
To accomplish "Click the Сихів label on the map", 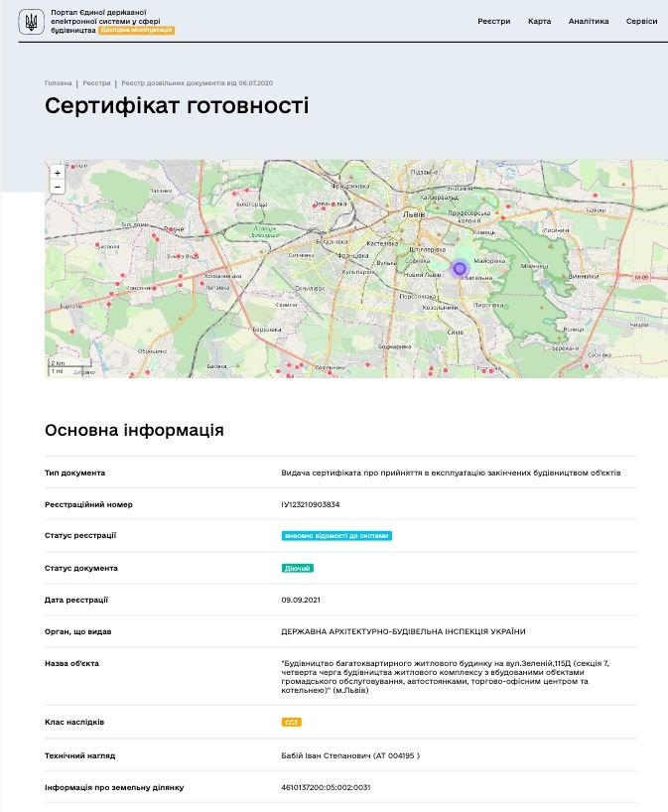I will [x=455, y=332].
